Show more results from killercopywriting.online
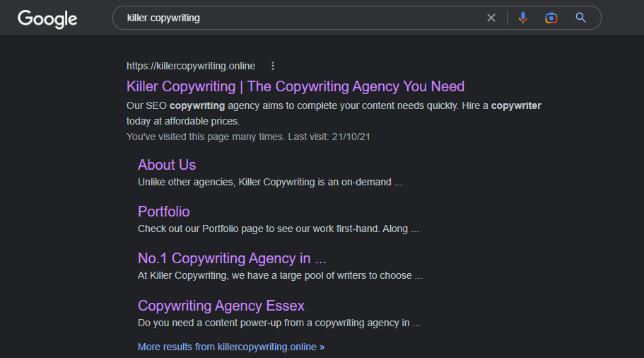 231,347
